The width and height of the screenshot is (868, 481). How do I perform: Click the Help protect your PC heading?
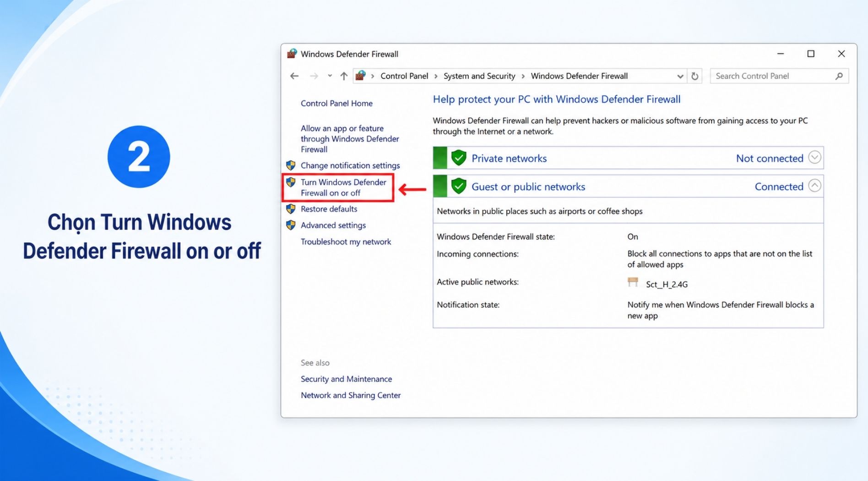point(557,99)
